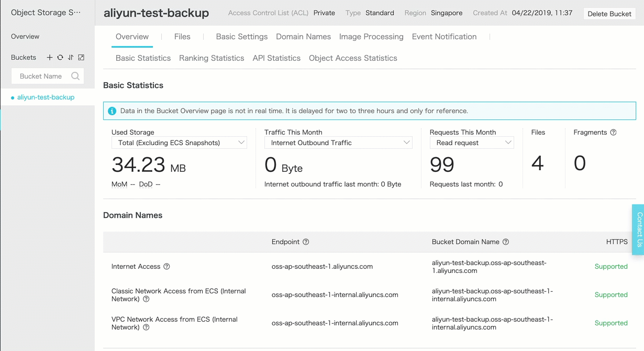Click the Standard type value
The width and height of the screenshot is (644, 351).
(380, 13)
